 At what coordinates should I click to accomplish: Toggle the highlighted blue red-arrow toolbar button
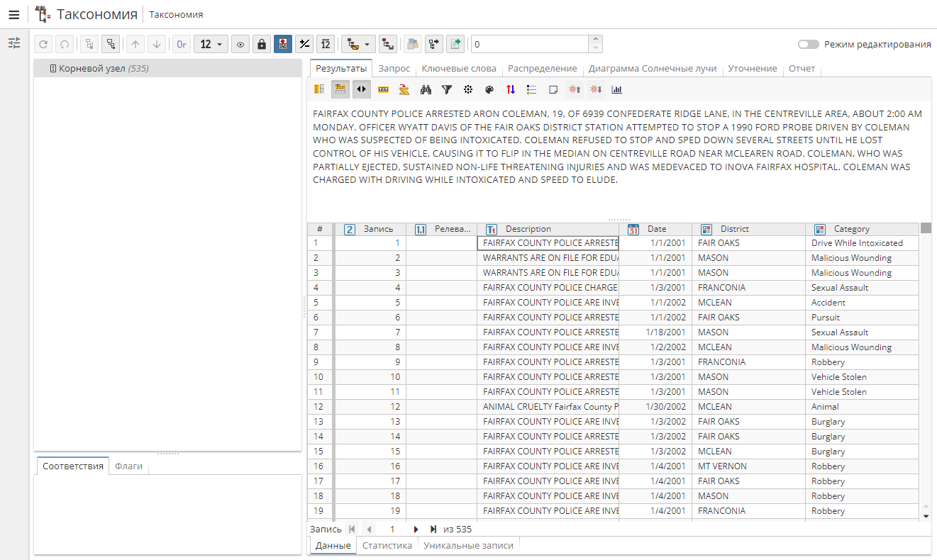[x=283, y=44]
